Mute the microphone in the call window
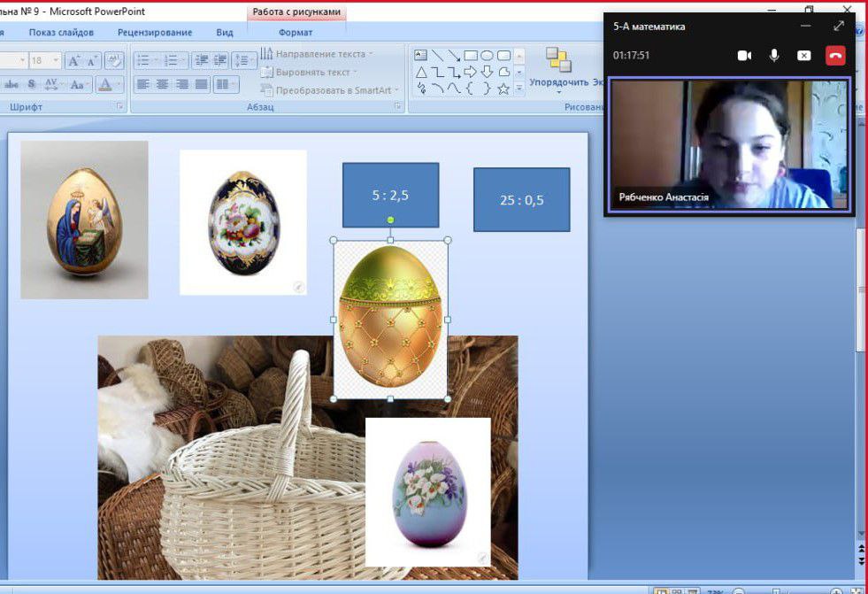Image resolution: width=868 pixels, height=594 pixels. click(x=774, y=56)
